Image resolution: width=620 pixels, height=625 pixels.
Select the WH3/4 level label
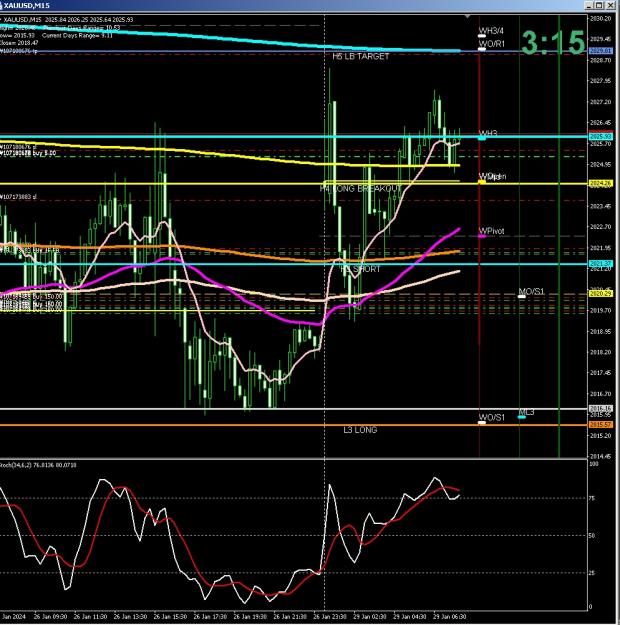pyautogui.click(x=491, y=31)
